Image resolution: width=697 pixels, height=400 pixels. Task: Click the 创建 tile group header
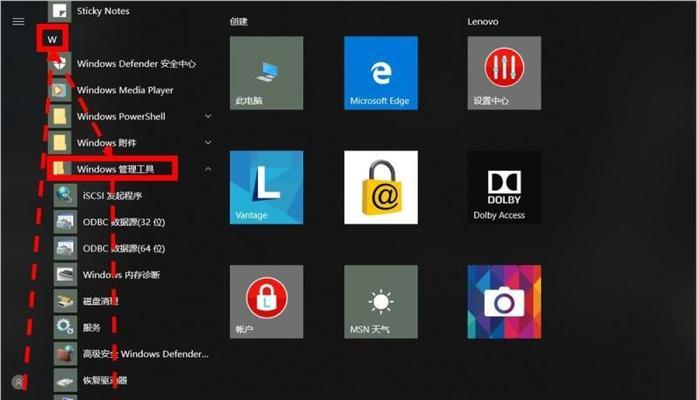[x=239, y=21]
